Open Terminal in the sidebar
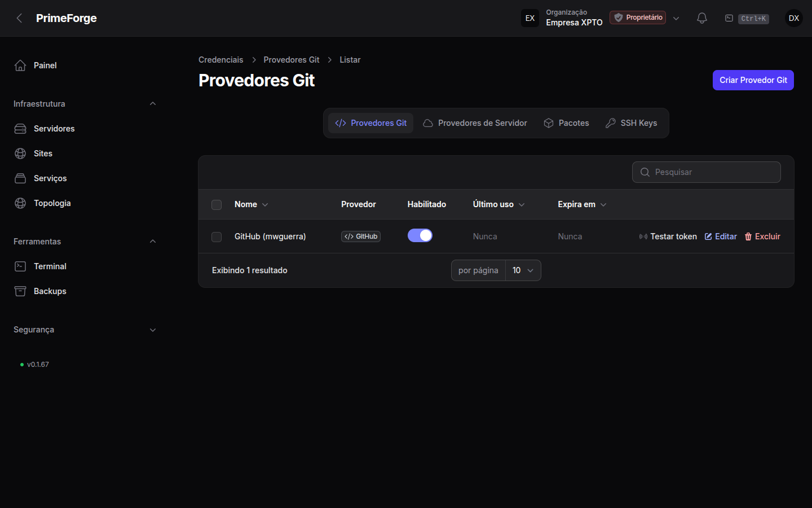This screenshot has height=508, width=812. click(85, 266)
